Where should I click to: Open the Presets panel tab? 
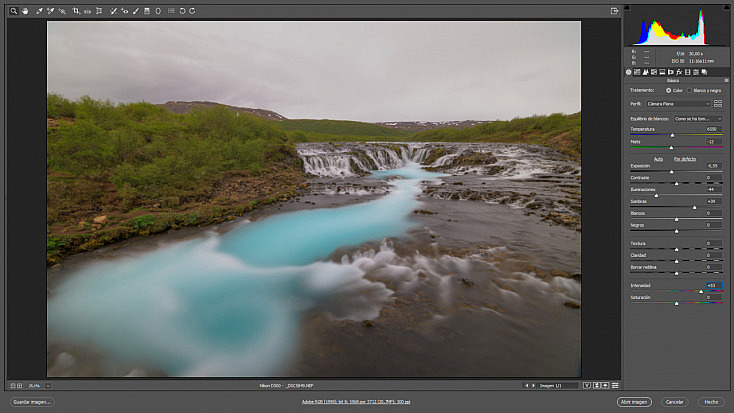click(696, 72)
